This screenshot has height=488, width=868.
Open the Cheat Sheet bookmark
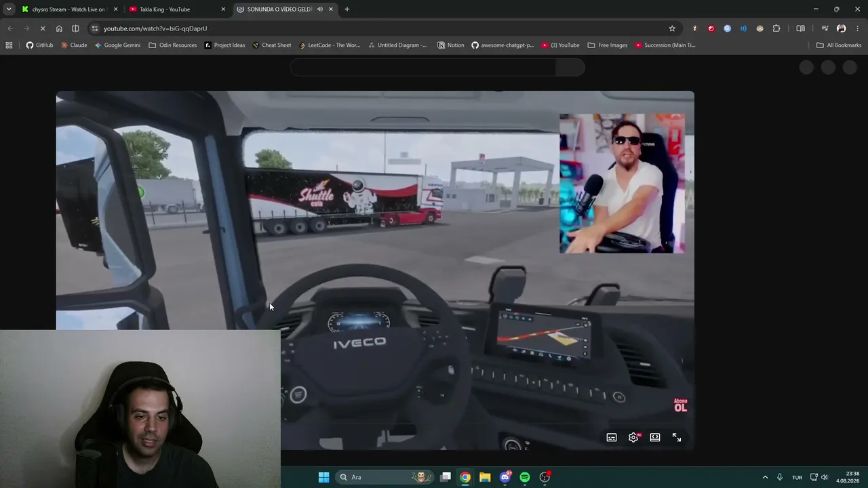[271, 45]
